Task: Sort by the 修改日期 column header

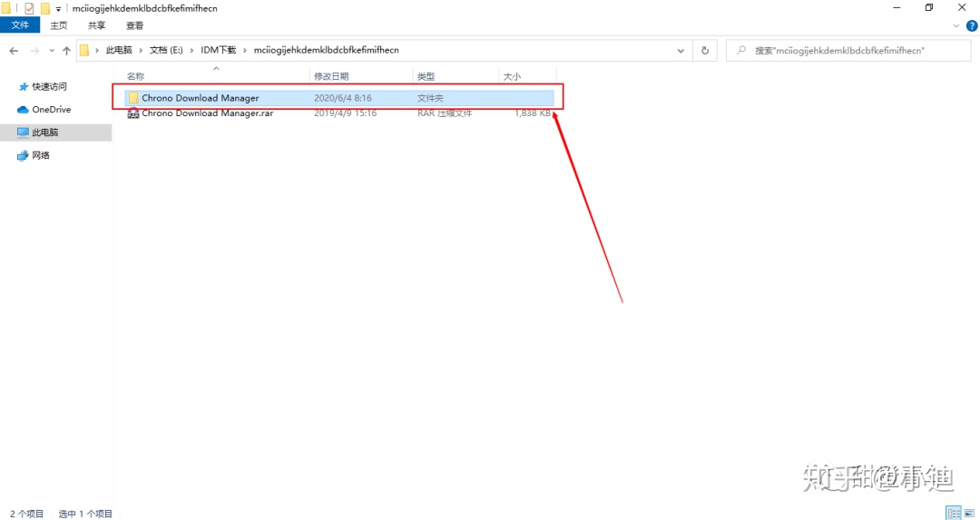Action: (x=331, y=76)
